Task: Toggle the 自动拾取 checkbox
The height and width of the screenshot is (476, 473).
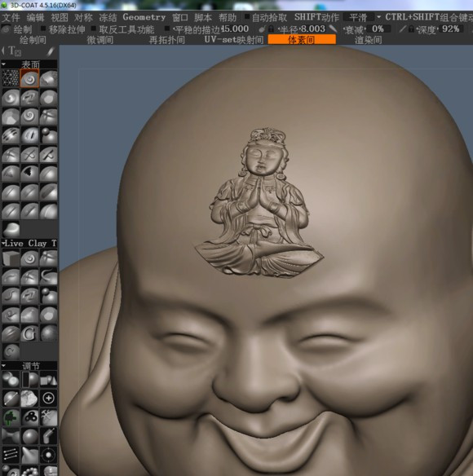Action: (x=247, y=16)
